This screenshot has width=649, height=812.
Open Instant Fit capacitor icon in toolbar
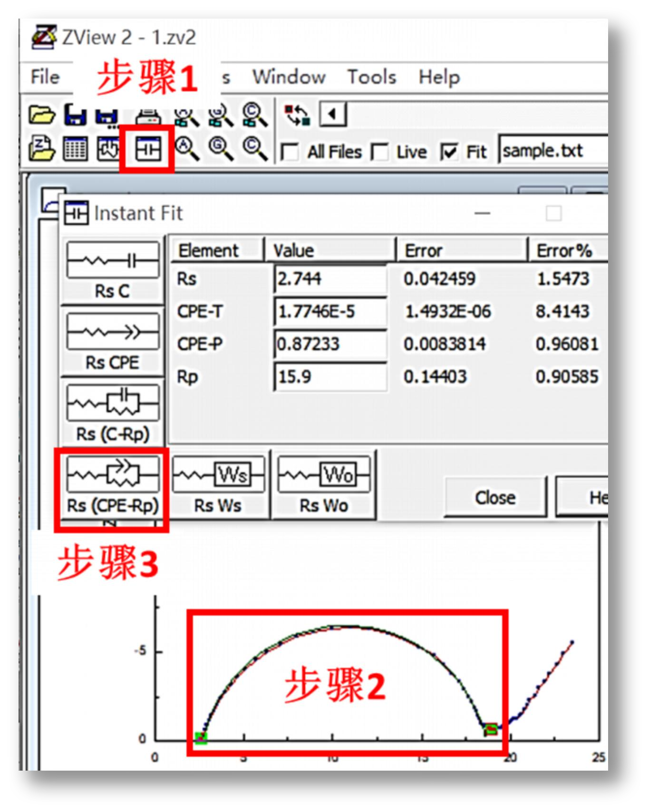(x=148, y=149)
